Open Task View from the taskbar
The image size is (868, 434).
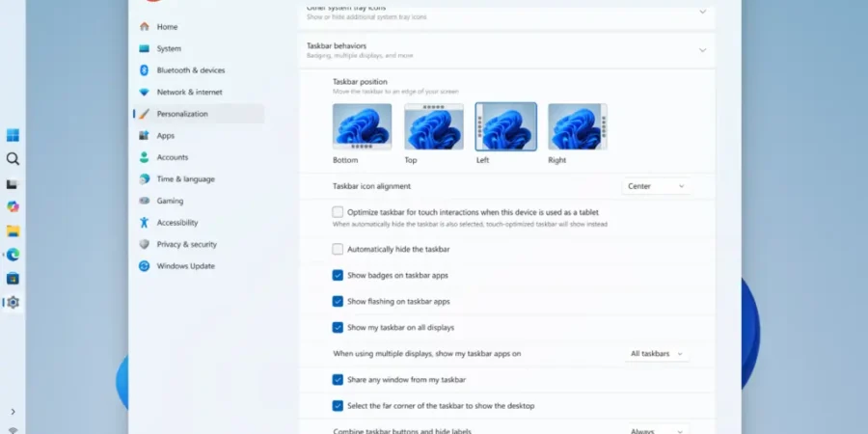coord(13,183)
